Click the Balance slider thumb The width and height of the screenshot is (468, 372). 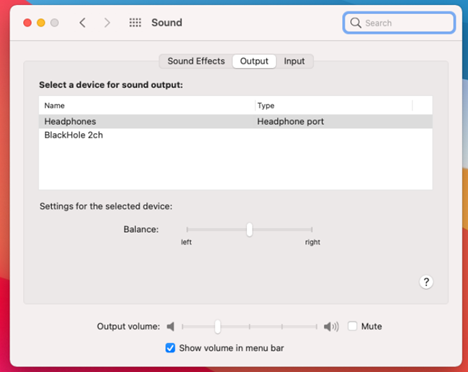(x=249, y=230)
